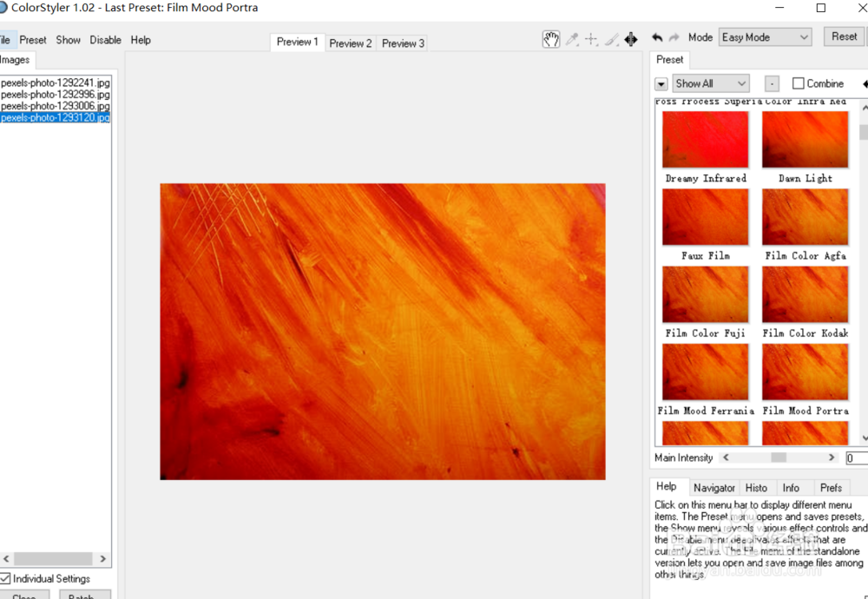Click the Close button at bottom left
The height and width of the screenshot is (599, 868).
coord(24,595)
